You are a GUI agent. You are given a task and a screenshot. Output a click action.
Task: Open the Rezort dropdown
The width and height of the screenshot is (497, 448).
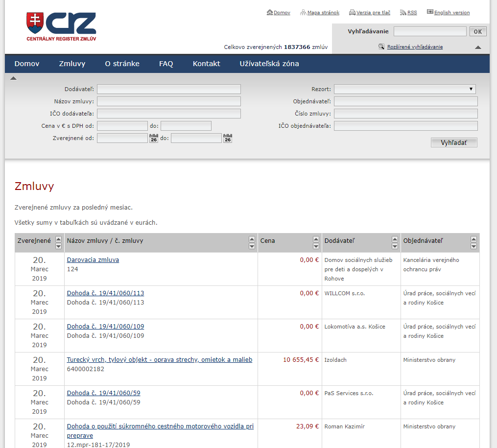[405, 89]
